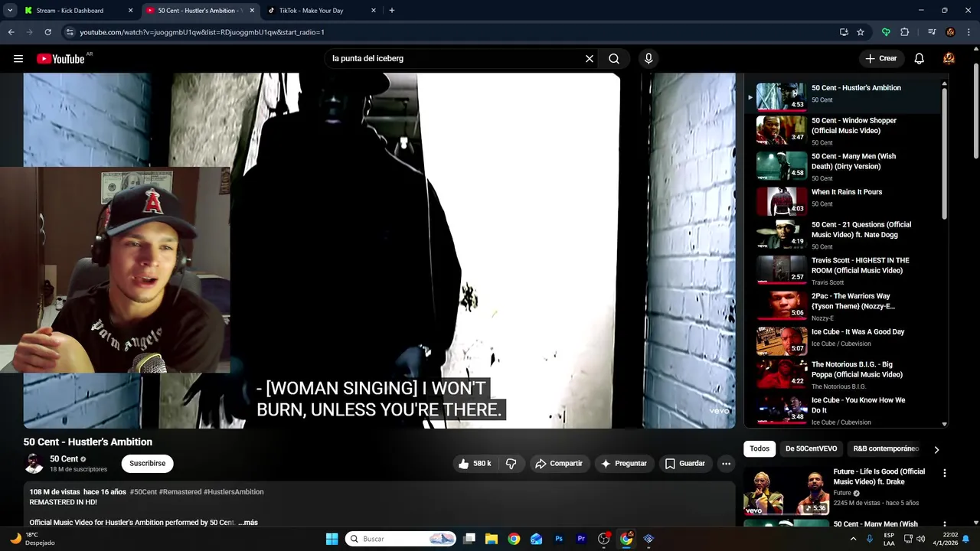This screenshot has width=980, height=551.
Task: Start voice search with microphone icon
Action: coord(648,59)
